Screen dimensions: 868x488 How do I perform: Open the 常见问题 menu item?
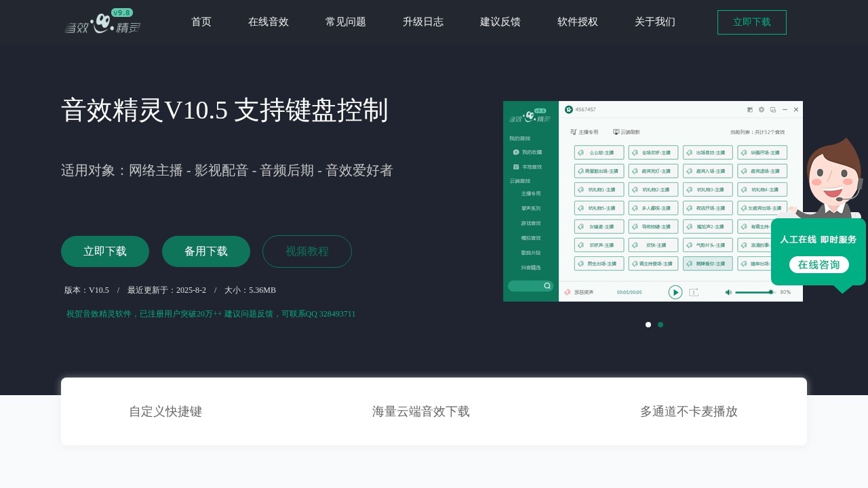pyautogui.click(x=345, y=22)
